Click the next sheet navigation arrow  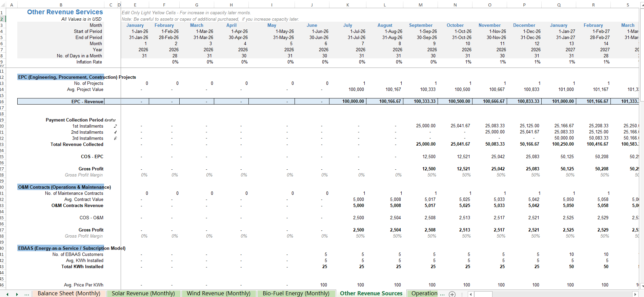(x=17, y=294)
